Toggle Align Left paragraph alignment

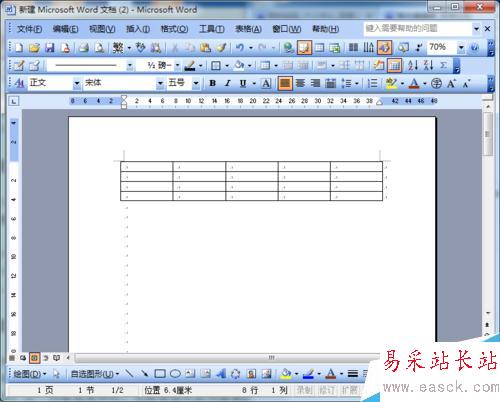pos(285,83)
